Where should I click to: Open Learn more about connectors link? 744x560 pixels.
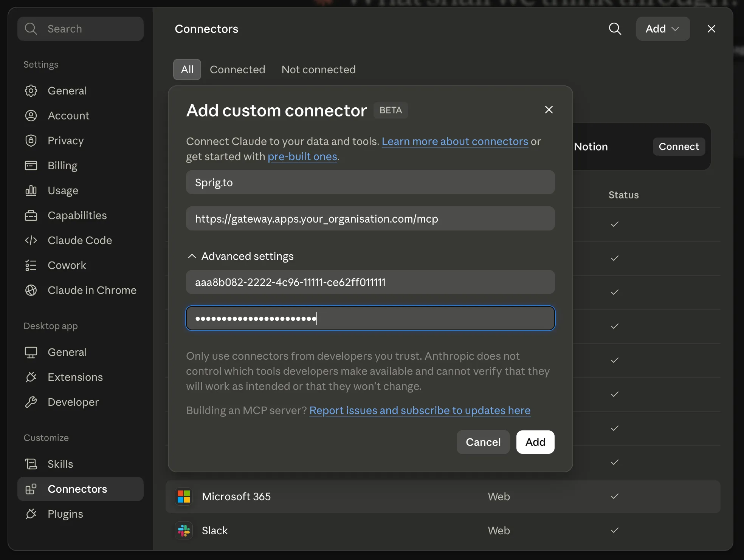pyautogui.click(x=455, y=141)
